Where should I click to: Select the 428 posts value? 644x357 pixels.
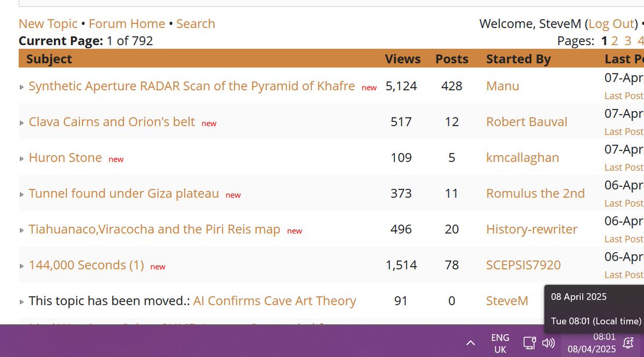tap(452, 86)
